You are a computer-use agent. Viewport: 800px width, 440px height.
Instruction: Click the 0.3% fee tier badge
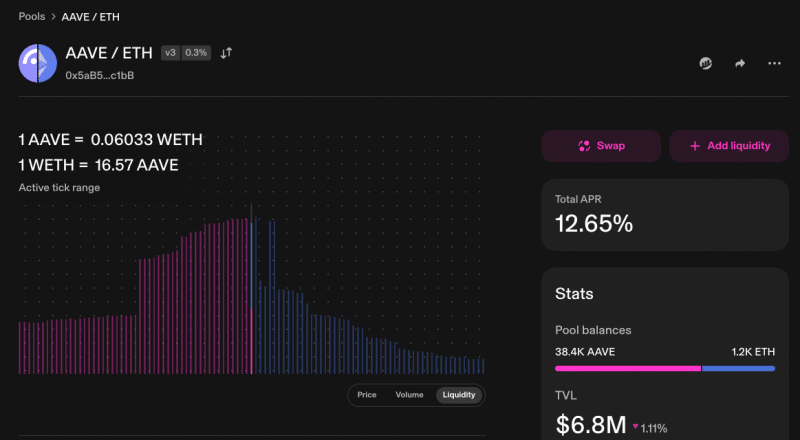click(196, 53)
